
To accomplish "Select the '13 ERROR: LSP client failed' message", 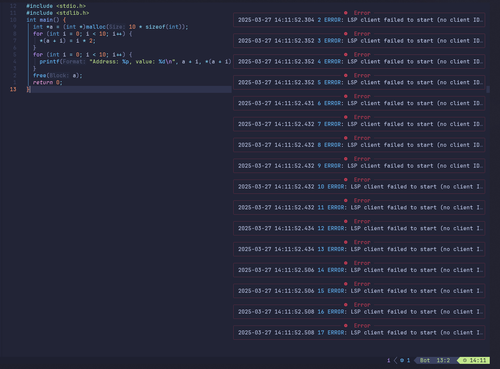I will point(360,249).
